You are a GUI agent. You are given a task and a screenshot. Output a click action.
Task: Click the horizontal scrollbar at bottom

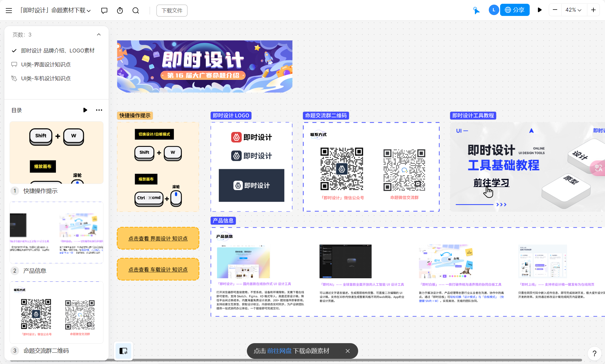pos(296,360)
